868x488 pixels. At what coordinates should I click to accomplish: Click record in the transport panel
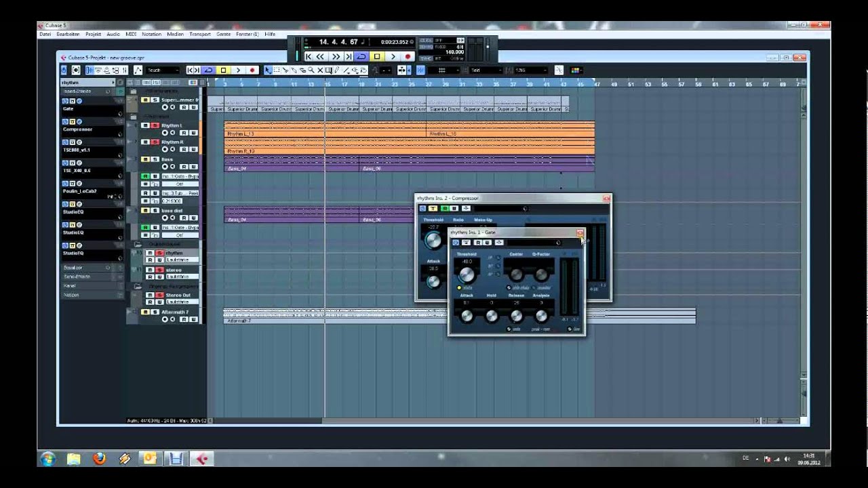pos(408,56)
